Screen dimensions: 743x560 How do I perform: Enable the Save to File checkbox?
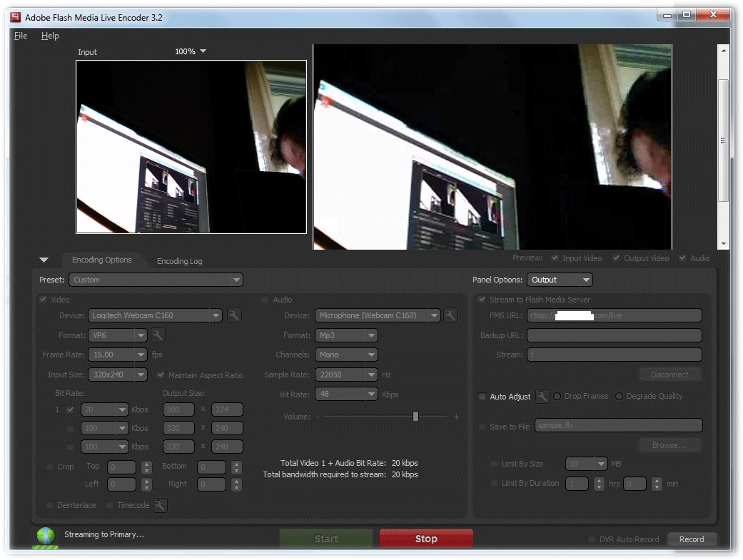point(482,427)
